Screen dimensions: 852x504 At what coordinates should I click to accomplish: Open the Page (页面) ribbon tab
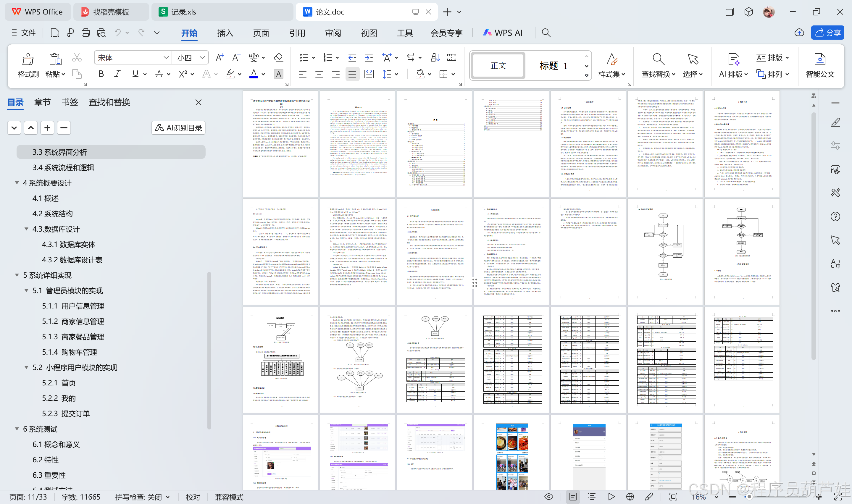[261, 33]
